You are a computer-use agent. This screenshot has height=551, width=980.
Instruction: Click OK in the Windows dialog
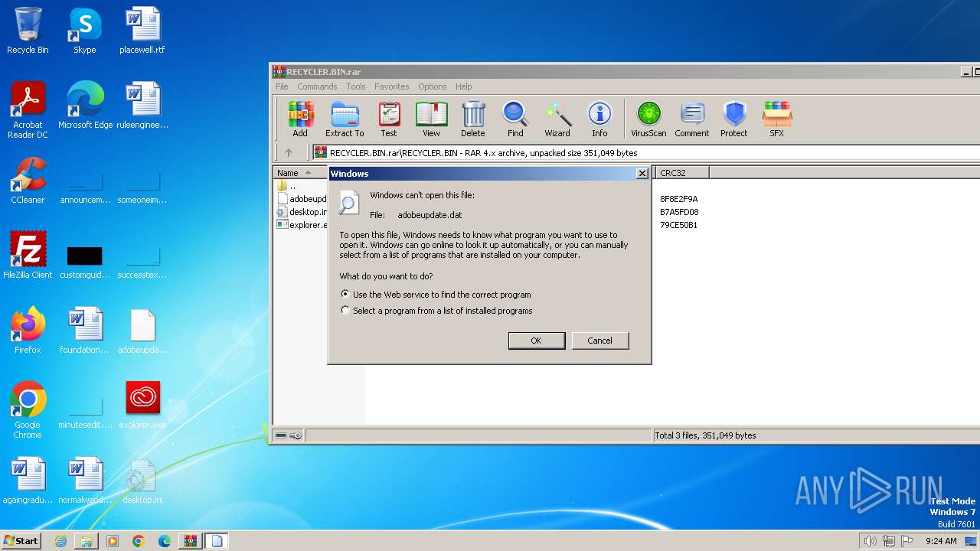click(537, 341)
